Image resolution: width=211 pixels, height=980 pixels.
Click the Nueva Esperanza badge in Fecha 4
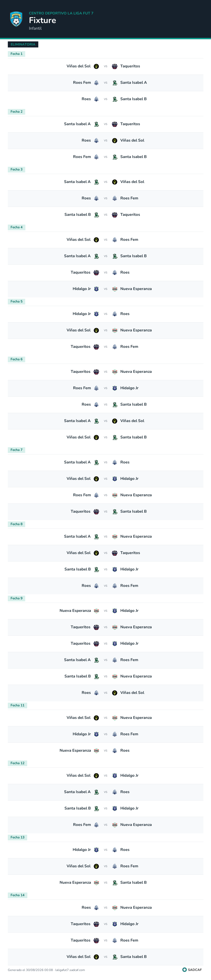coord(115,289)
